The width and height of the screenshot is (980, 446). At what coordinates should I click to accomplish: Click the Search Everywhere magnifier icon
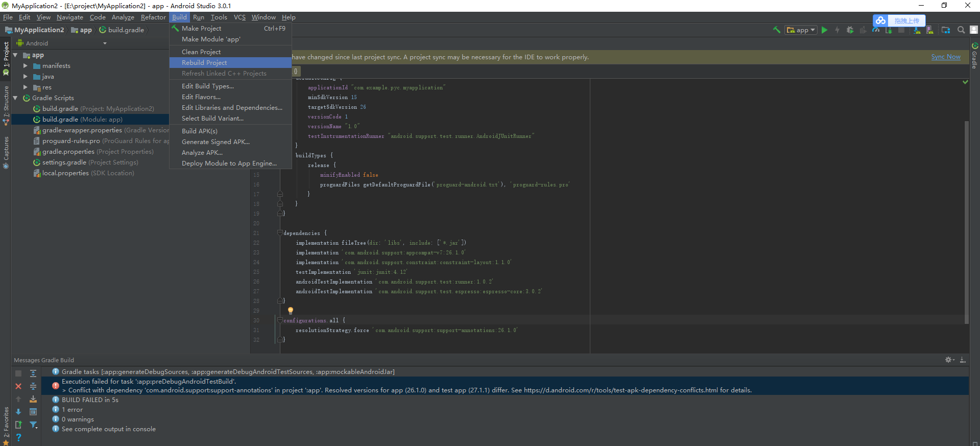(x=961, y=30)
